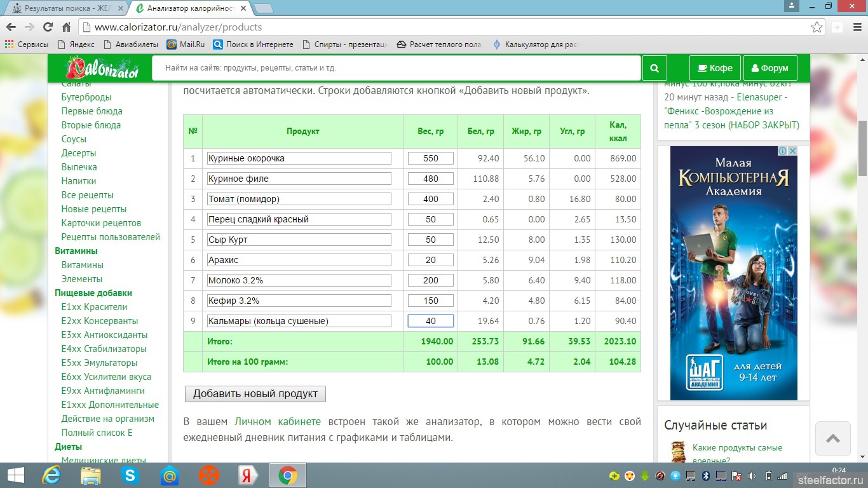Click Добавить новый продукт button
The height and width of the screenshot is (488, 868).
(255, 393)
